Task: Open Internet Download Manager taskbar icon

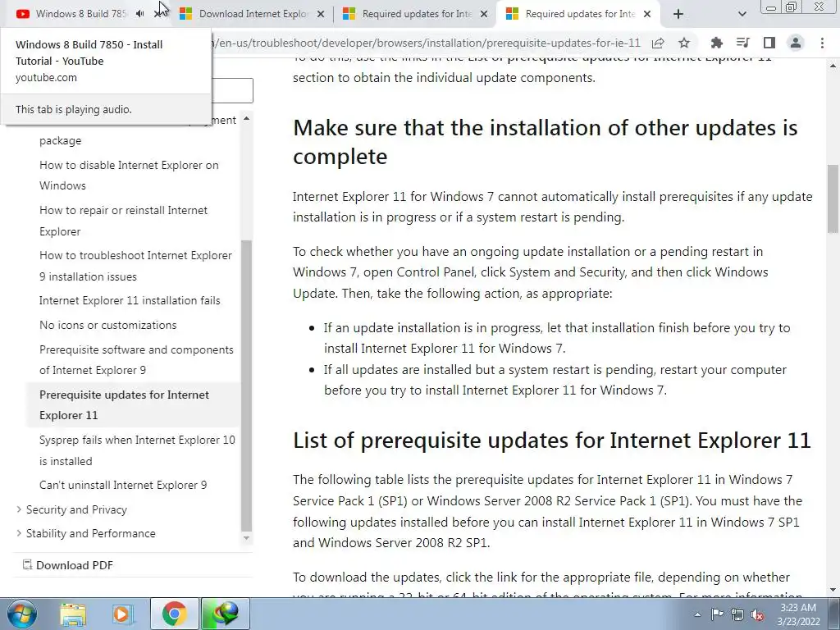Action: 225,614
